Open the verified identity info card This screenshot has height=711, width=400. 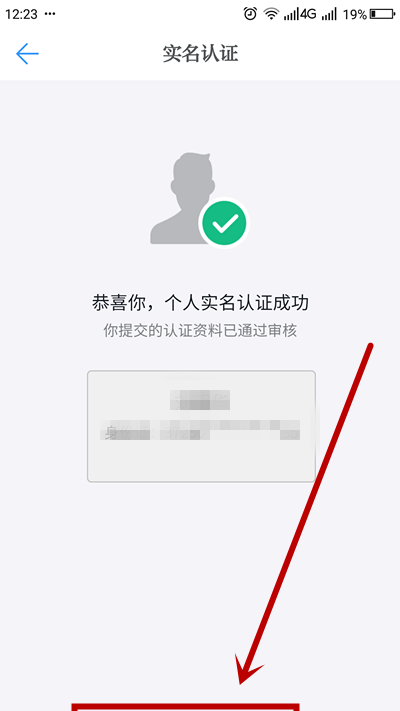(x=201, y=426)
